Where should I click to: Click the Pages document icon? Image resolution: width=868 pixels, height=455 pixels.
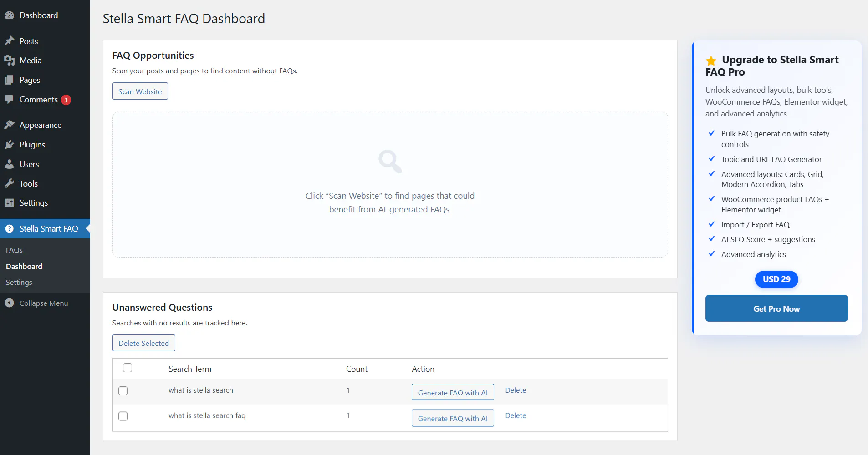tap(10, 80)
